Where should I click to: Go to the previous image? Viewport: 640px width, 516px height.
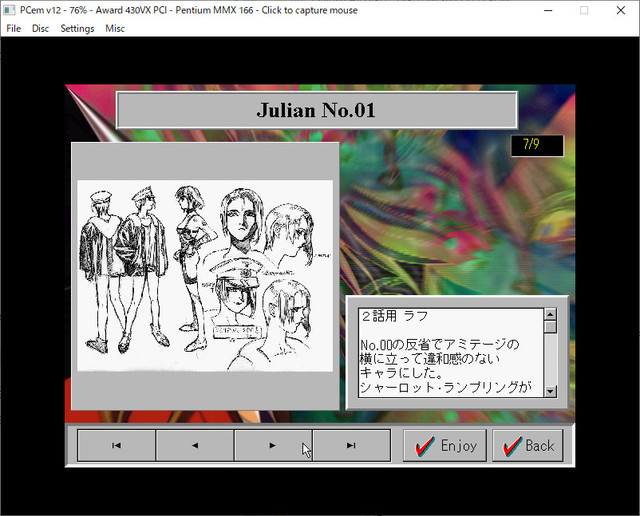tap(195, 445)
